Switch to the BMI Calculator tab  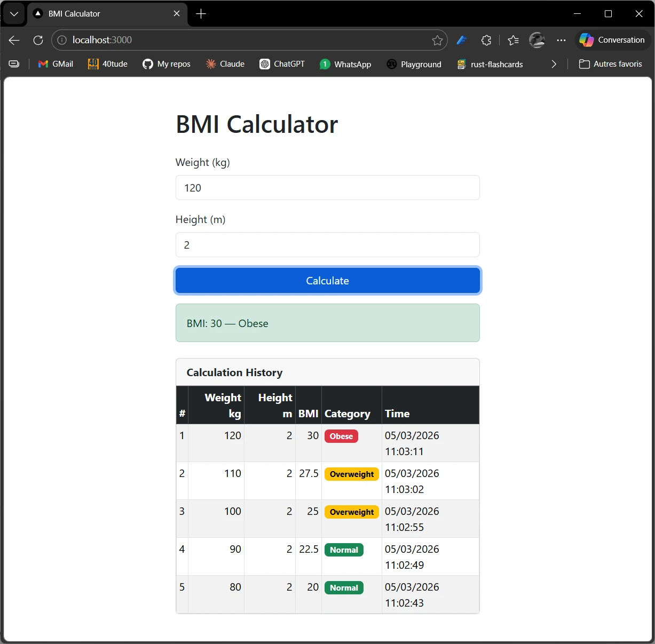click(101, 14)
